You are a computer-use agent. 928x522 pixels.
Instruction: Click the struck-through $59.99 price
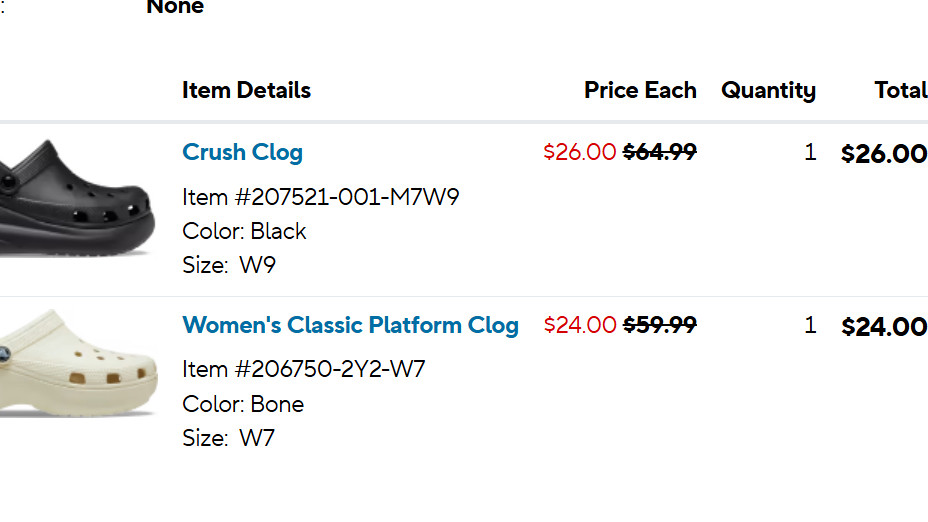click(660, 325)
